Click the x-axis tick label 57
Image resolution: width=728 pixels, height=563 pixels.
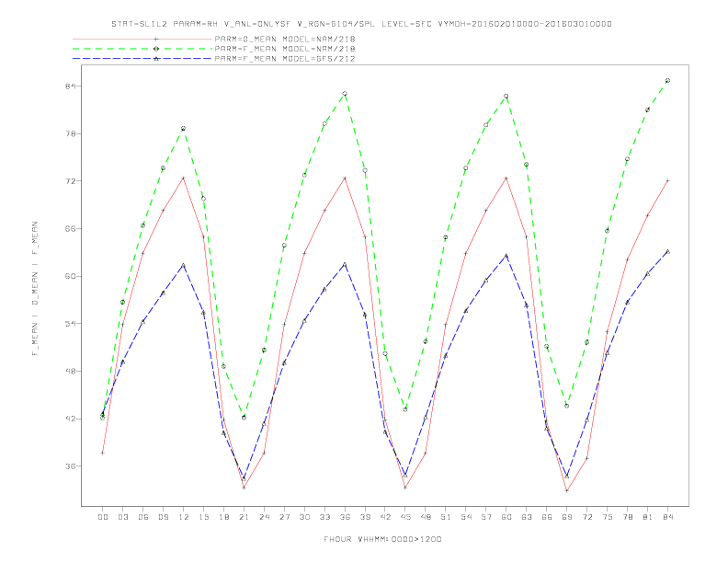[x=486, y=517]
